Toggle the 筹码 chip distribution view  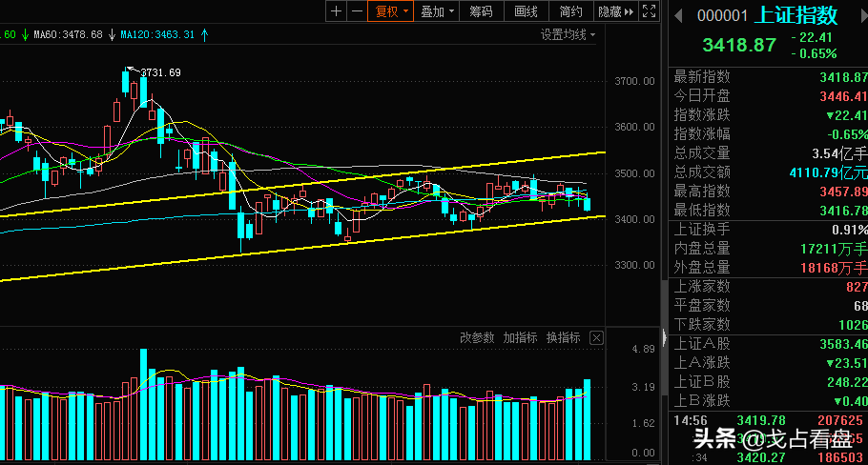[482, 11]
